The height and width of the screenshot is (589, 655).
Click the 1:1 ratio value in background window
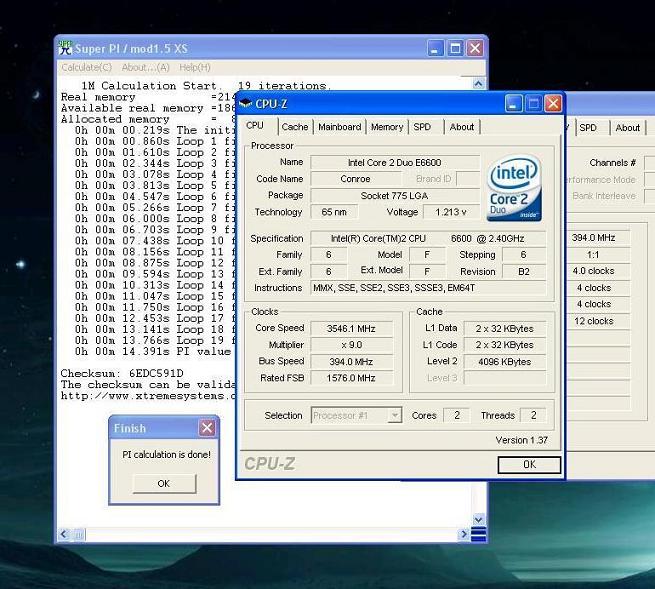594,255
